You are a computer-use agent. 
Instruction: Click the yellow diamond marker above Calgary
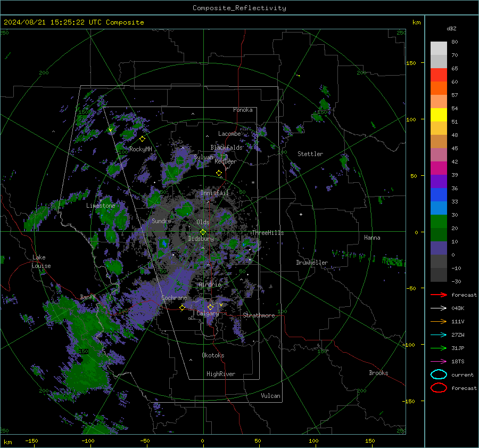coord(210,307)
